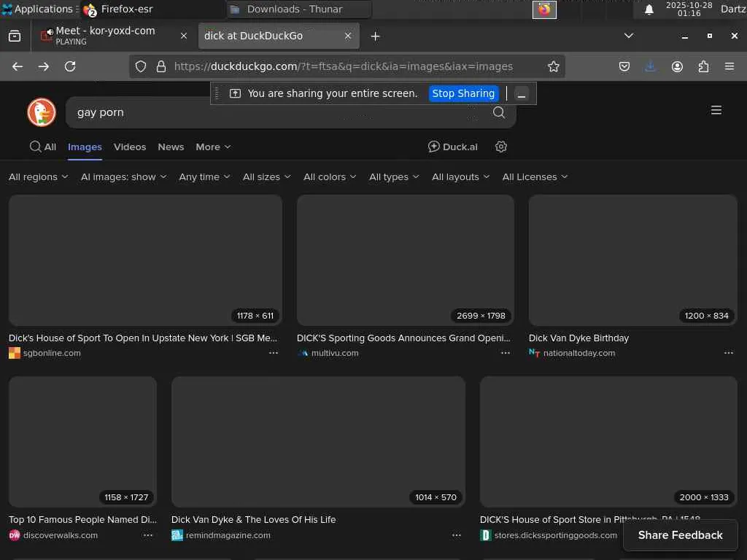The image size is (747, 560).
Task: Open the Firefox account icon
Action: 677,66
